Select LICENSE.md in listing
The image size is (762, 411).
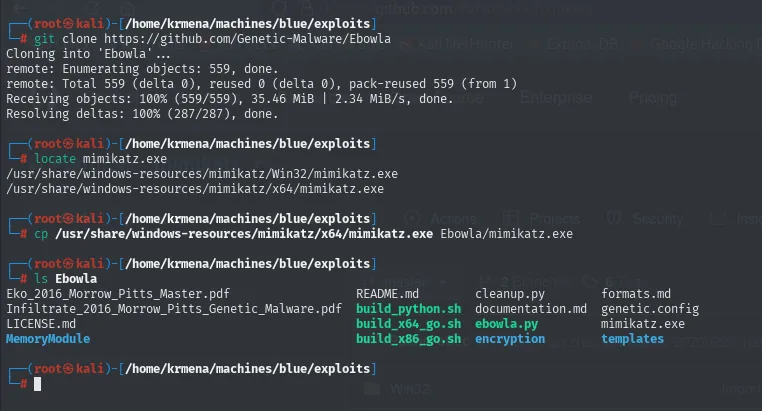pyautogui.click(x=41, y=324)
